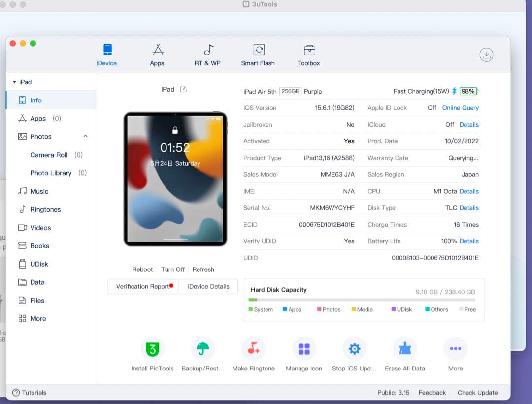This screenshot has height=404, width=532.
Task: Click the Apps blue legend swatch
Action: click(x=285, y=309)
